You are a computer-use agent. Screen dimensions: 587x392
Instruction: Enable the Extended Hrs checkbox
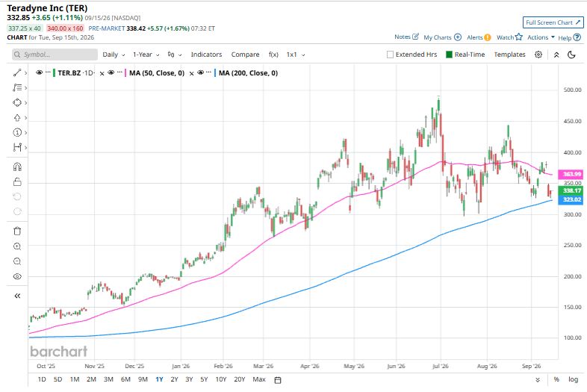click(x=390, y=55)
